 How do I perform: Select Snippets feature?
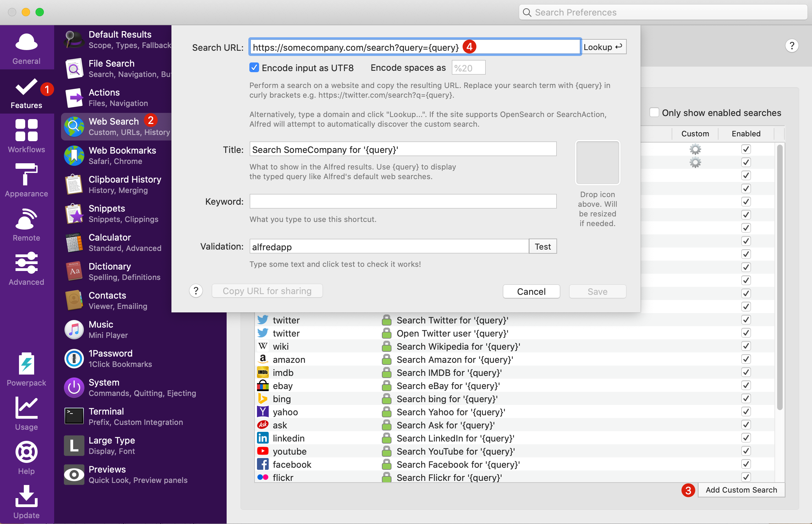[116, 214]
